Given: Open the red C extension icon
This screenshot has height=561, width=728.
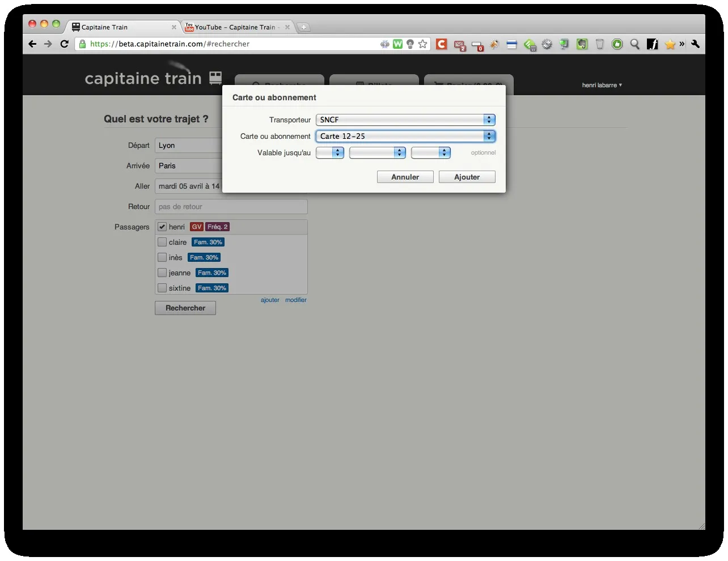Looking at the screenshot, I should (442, 44).
